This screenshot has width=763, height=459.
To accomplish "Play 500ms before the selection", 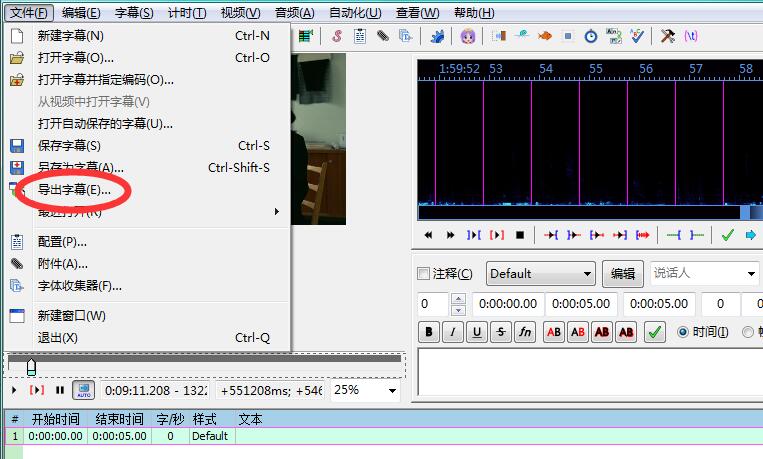I will tap(551, 235).
